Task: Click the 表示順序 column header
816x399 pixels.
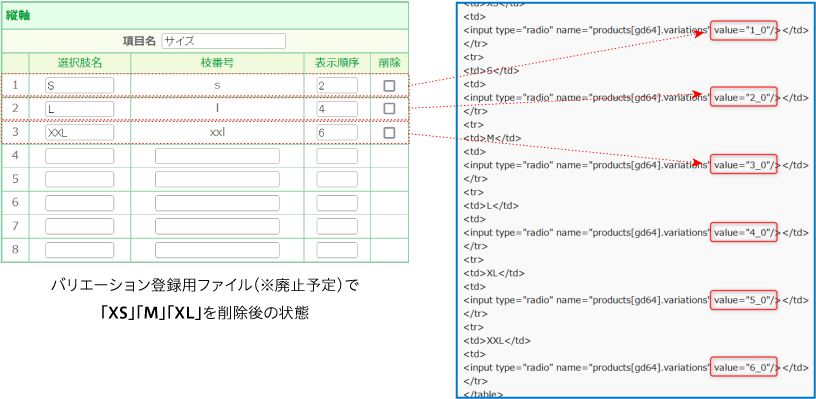Action: pyautogui.click(x=337, y=63)
